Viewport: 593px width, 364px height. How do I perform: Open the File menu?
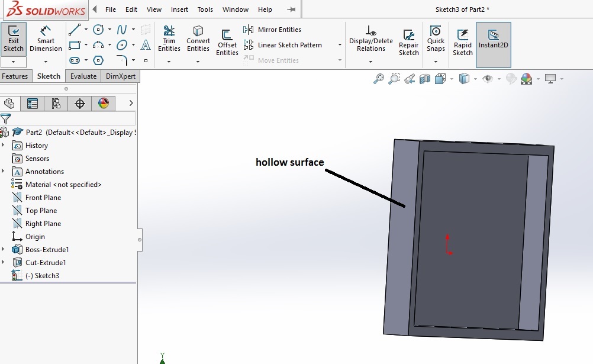[111, 9]
